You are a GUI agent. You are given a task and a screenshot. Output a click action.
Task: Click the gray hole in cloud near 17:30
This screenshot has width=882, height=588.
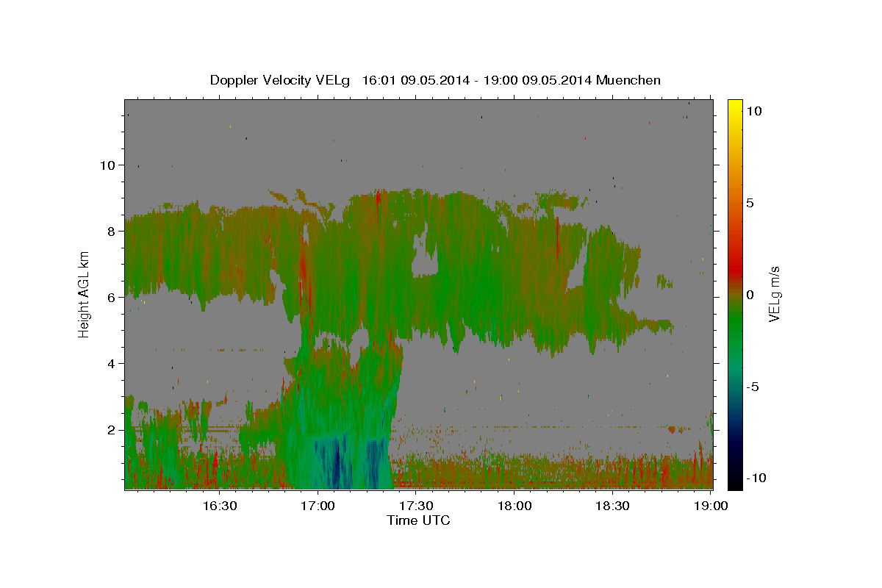tap(425, 259)
